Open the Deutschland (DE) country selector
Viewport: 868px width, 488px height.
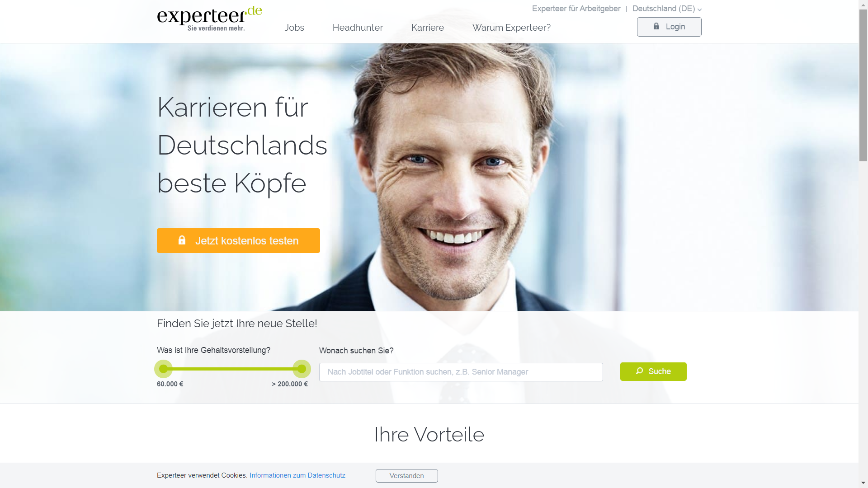point(666,9)
